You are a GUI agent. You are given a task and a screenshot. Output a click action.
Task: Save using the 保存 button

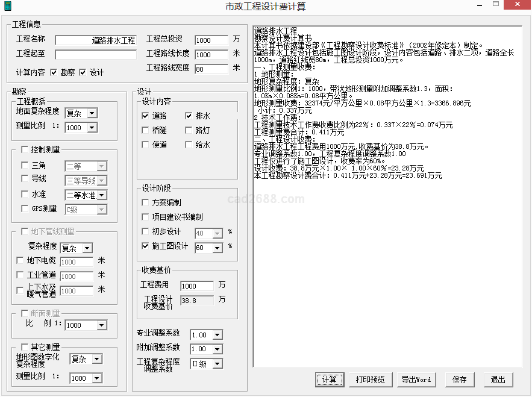(459, 380)
